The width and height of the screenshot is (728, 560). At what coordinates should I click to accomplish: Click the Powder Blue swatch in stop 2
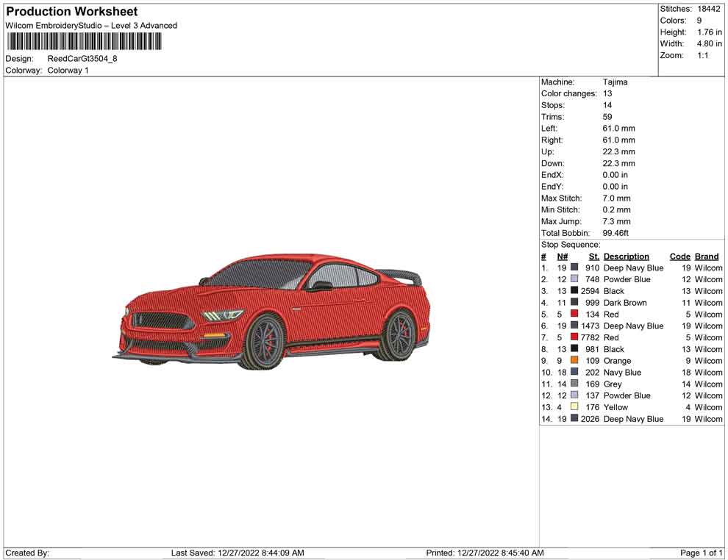[574, 279]
